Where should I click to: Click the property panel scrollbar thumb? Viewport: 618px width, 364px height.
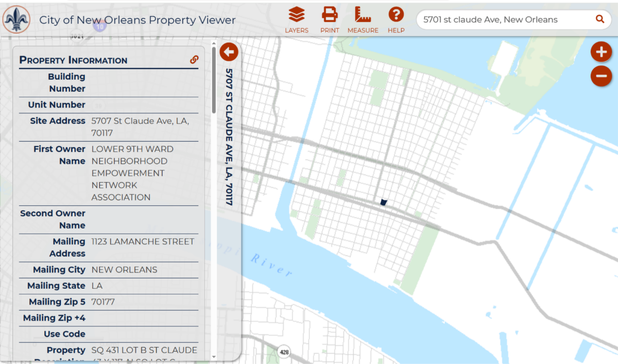(x=214, y=81)
